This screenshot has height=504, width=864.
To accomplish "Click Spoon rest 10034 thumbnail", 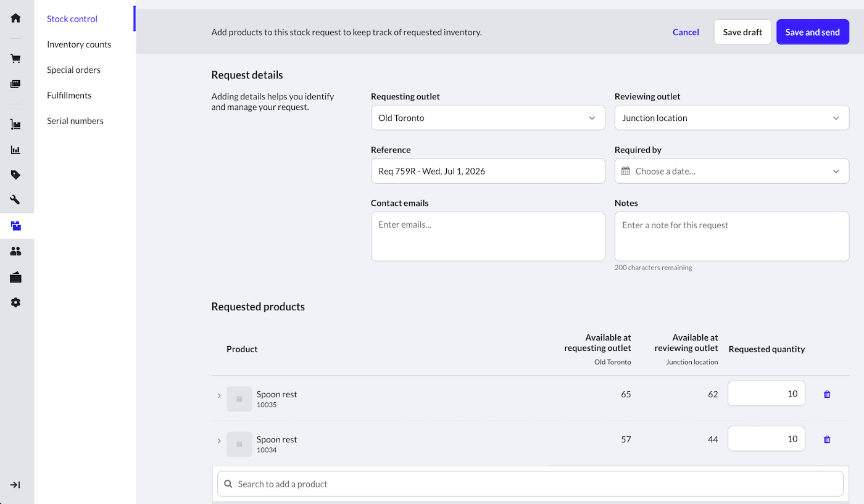I will pos(239,444).
